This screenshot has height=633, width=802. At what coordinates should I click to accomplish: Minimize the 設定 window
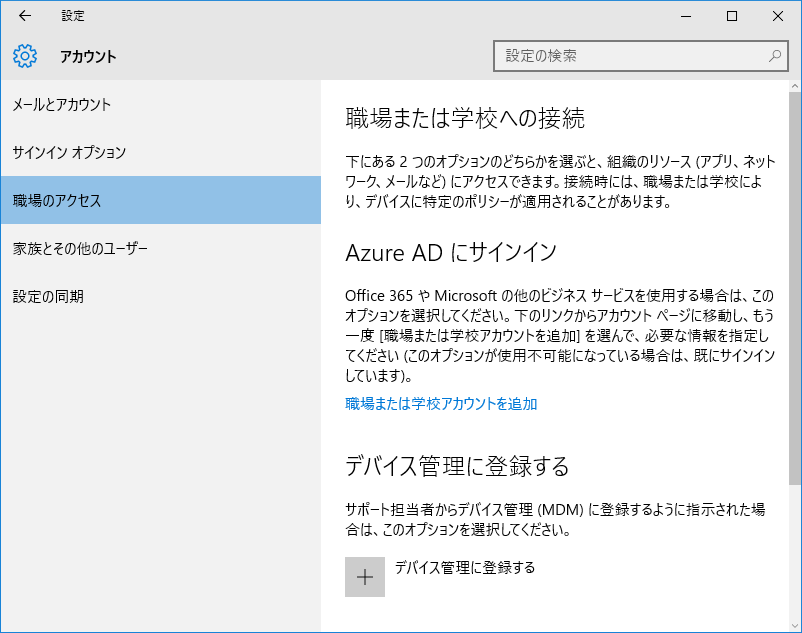[x=686, y=16]
